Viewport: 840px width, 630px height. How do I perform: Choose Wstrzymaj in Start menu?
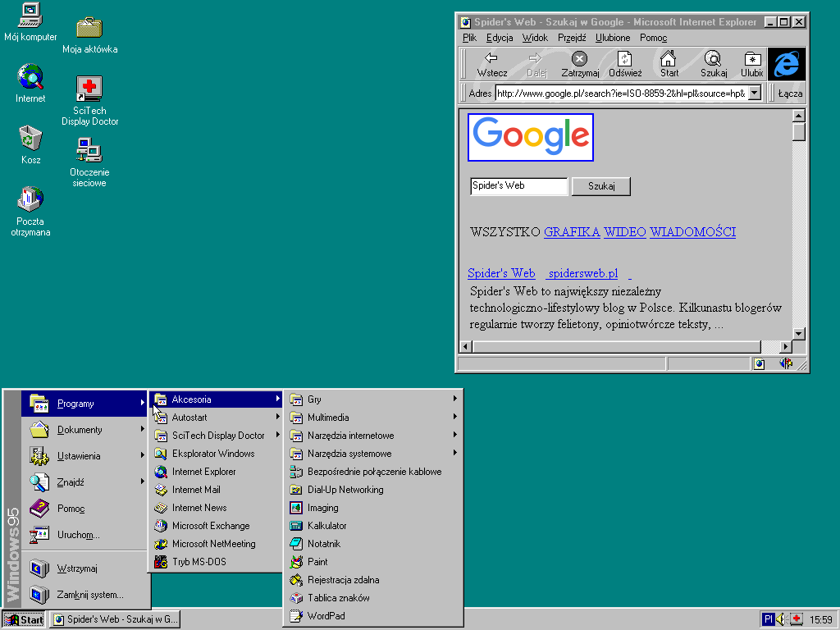coord(84,568)
